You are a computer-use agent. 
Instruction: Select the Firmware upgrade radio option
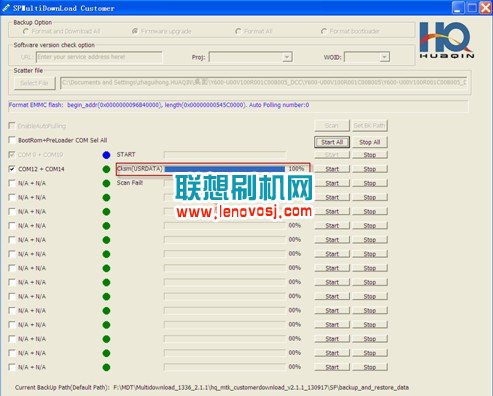point(135,31)
